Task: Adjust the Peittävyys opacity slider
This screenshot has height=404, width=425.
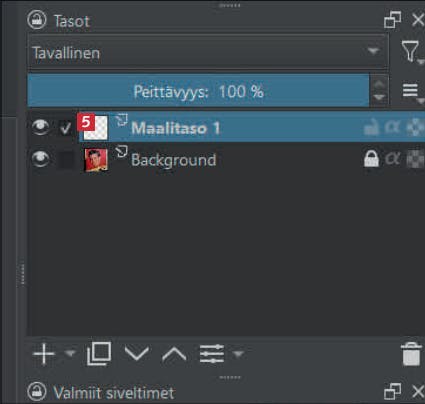Action: click(x=198, y=91)
